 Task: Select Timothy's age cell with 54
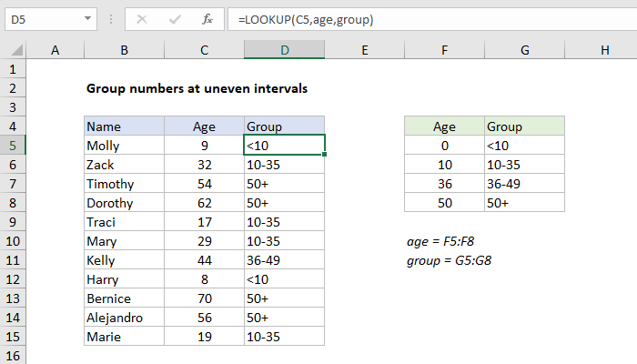204,184
